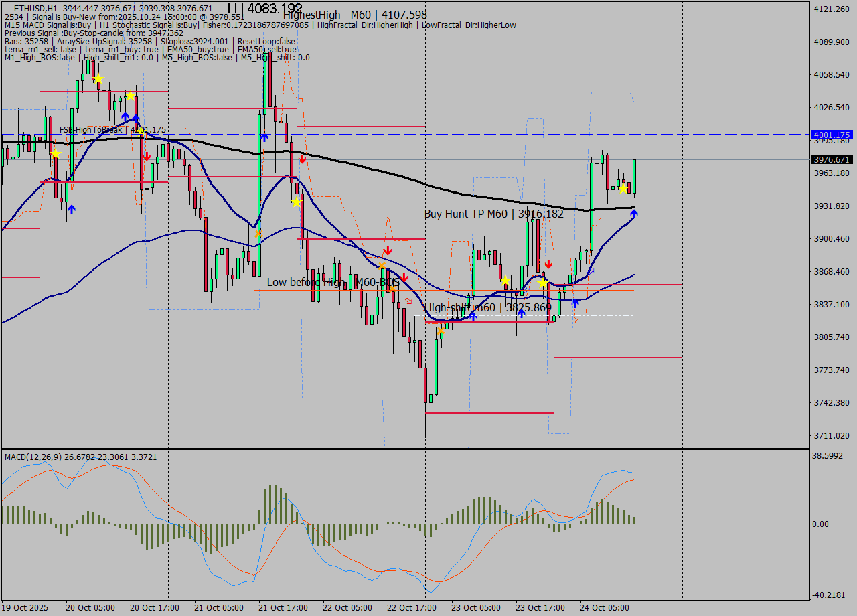Select the hollow pink arrow near the Low before High text
Viewport: 857px width, 616px height.
coord(408,301)
